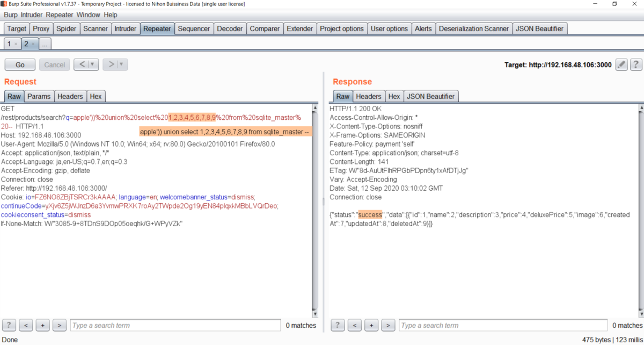This screenshot has width=644, height=345.
Task: Go to previous match in request search
Action: point(26,325)
